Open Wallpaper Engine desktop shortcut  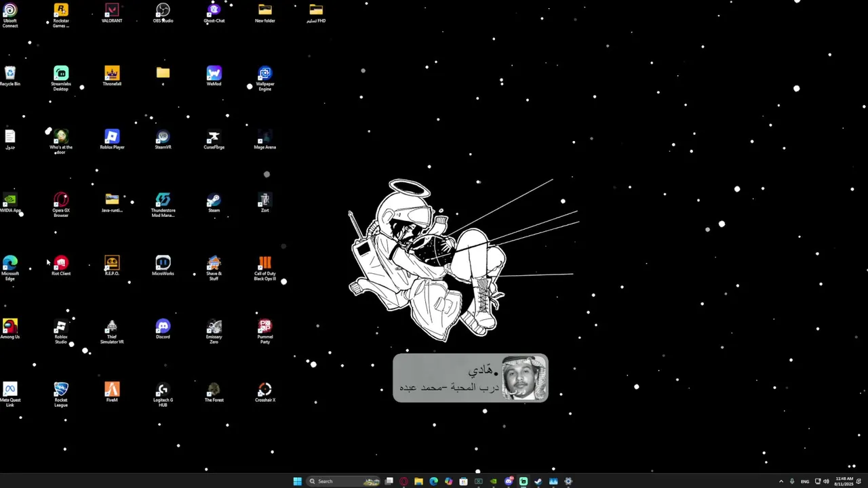point(264,79)
